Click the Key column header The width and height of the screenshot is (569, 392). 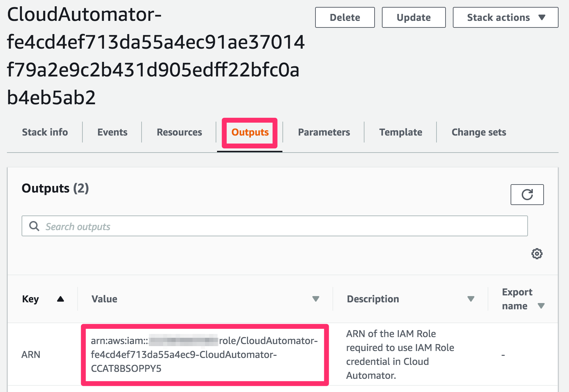[31, 299]
